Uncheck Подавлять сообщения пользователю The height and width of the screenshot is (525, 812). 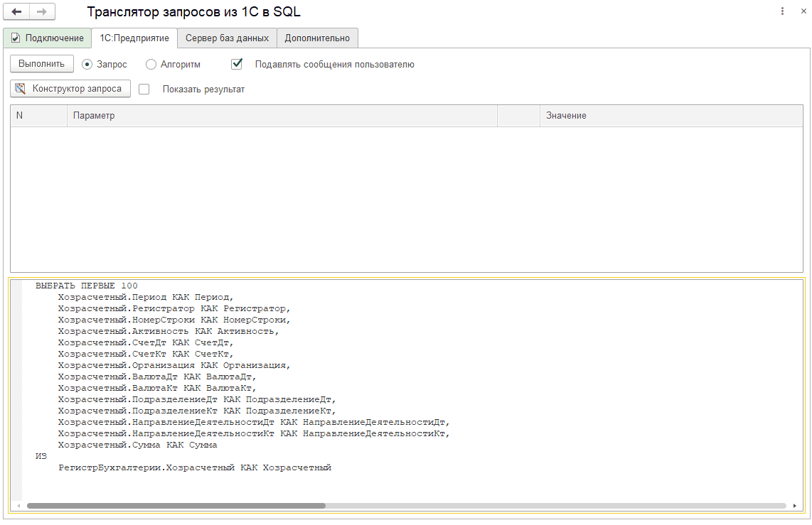coord(237,63)
